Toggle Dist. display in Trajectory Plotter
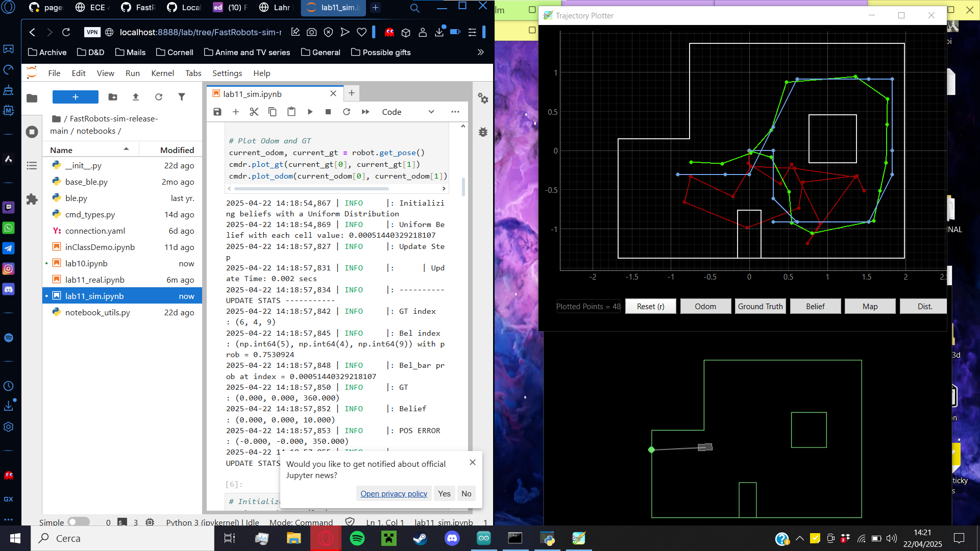This screenshot has width=980, height=551. [924, 306]
